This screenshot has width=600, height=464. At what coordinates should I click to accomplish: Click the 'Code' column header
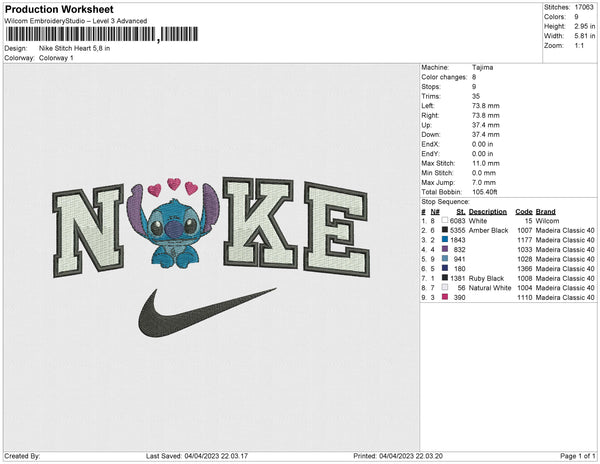point(524,212)
